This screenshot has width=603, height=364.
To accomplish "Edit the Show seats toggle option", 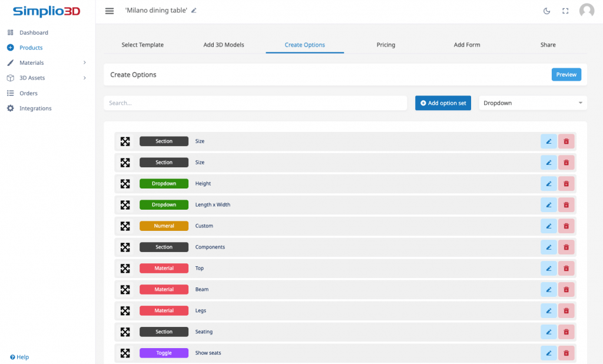I will tap(548, 353).
